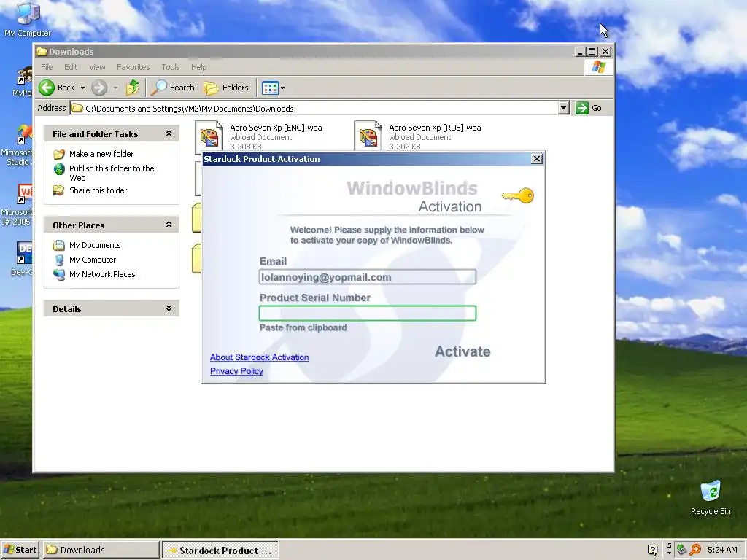747x560 pixels.
Task: Click the Make a new folder icon
Action: coord(59,154)
